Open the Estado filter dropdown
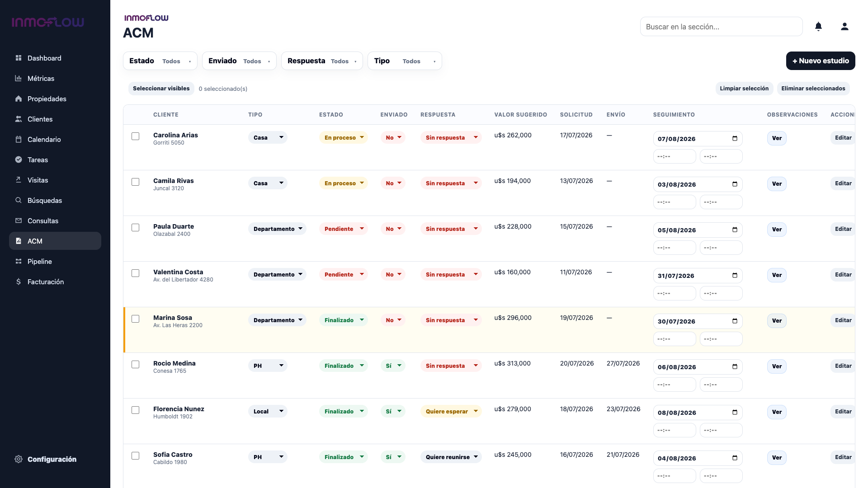868x488 pixels. pyautogui.click(x=160, y=61)
